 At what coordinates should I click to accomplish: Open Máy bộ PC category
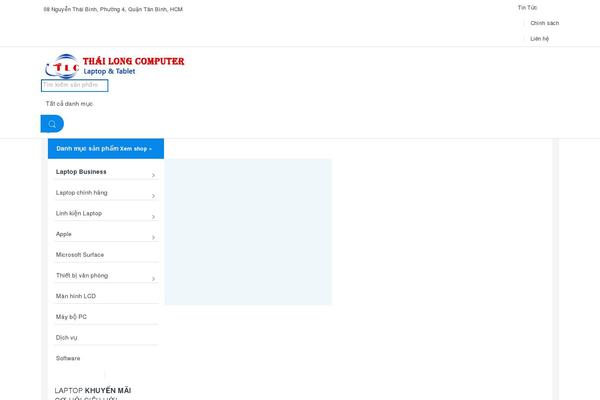tap(71, 317)
